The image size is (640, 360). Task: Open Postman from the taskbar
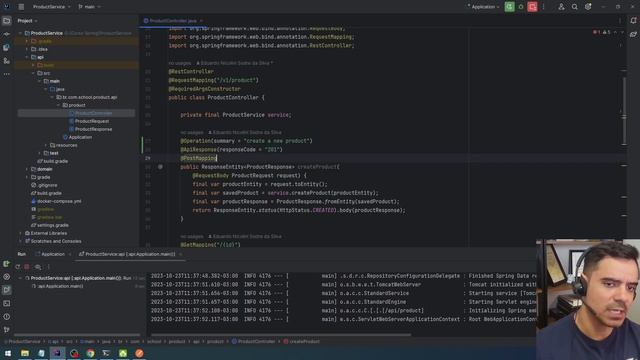tap(139, 353)
